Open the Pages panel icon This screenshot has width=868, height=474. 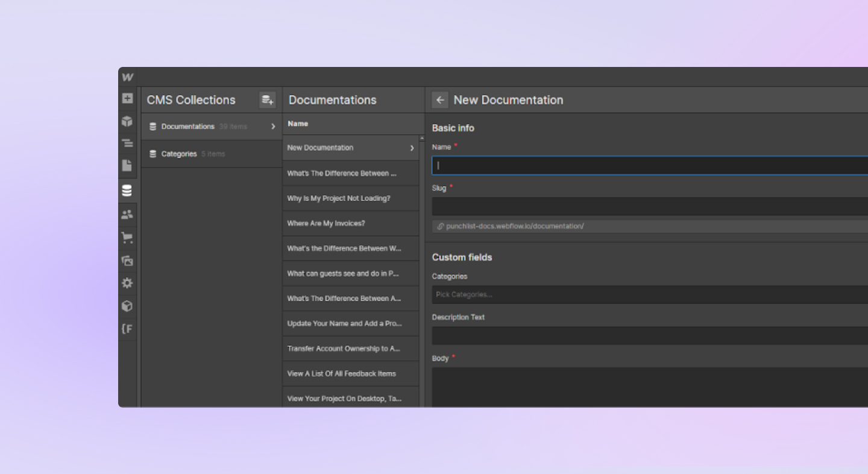(x=127, y=166)
